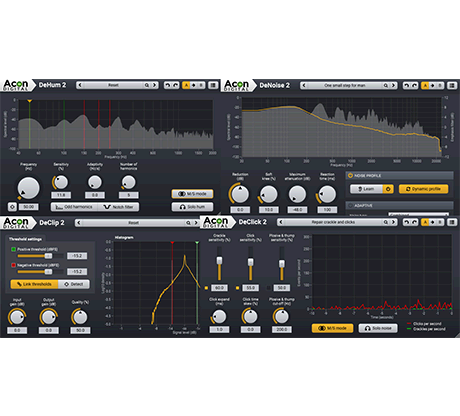Image resolution: width=460 pixels, height=416 pixels.
Task: Click the DeHum 2 frequency target button
Action: (12, 207)
